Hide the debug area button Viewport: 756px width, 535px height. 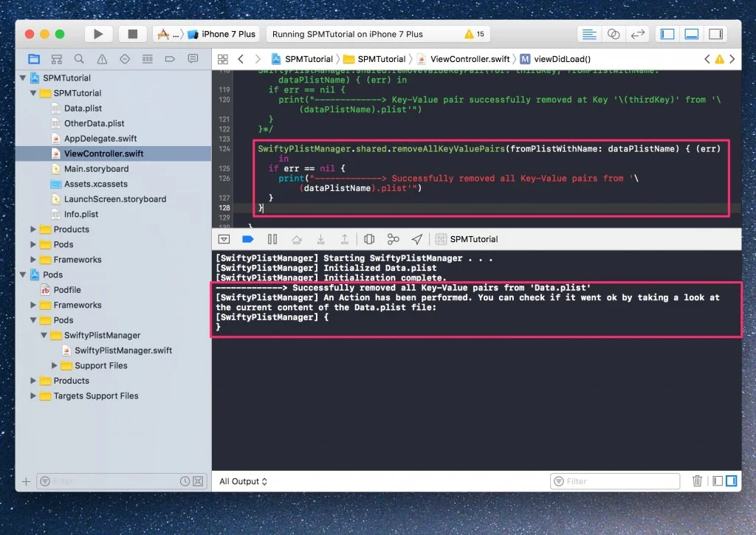coord(224,240)
